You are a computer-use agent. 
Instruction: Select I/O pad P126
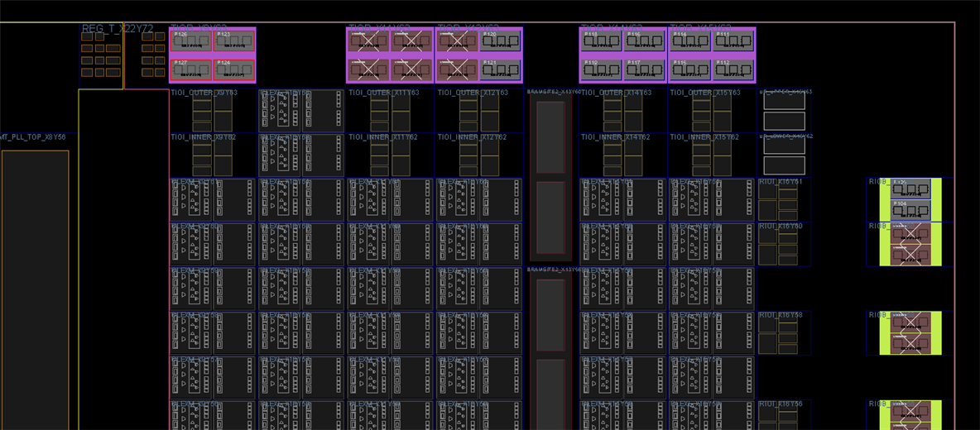click(x=191, y=41)
